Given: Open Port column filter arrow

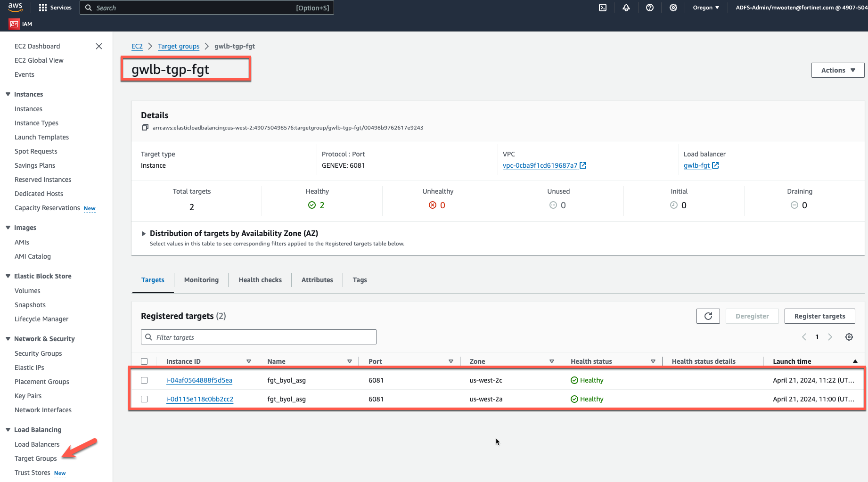Looking at the screenshot, I should tap(451, 361).
